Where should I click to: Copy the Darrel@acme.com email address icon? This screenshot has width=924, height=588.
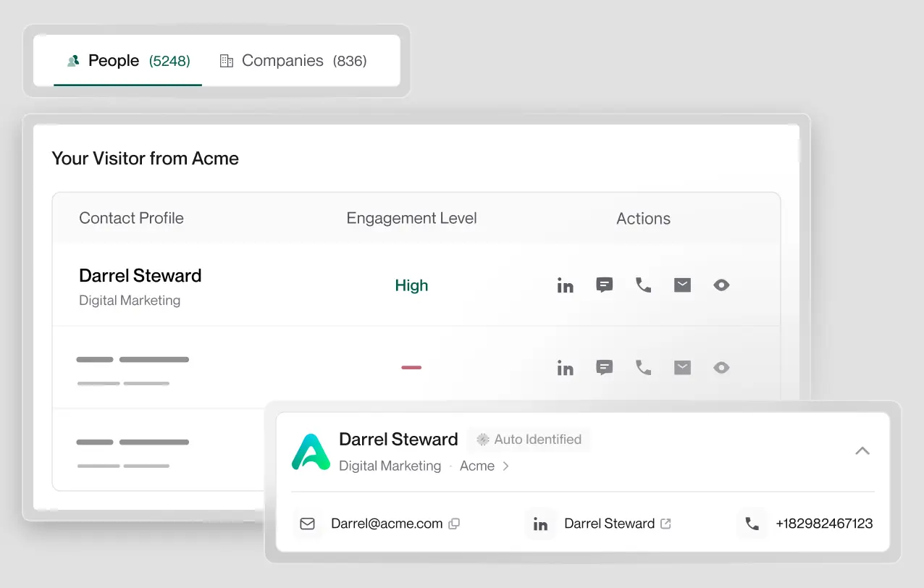tap(454, 524)
